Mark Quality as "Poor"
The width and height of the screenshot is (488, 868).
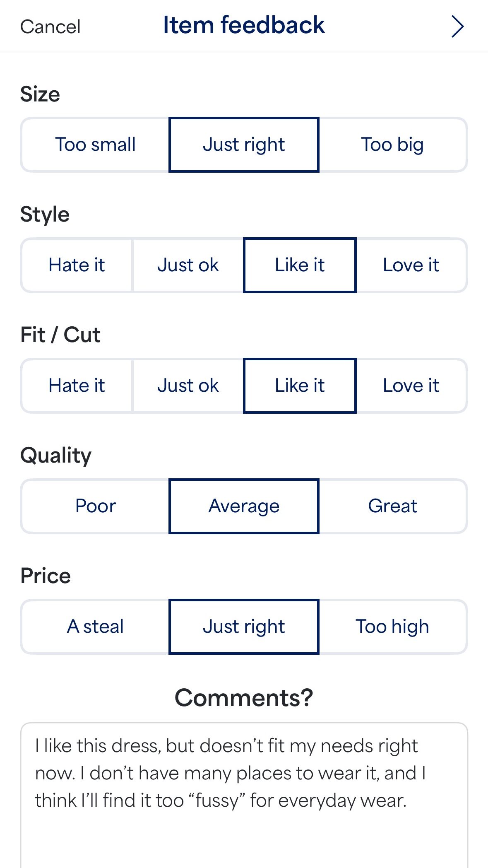point(95,506)
